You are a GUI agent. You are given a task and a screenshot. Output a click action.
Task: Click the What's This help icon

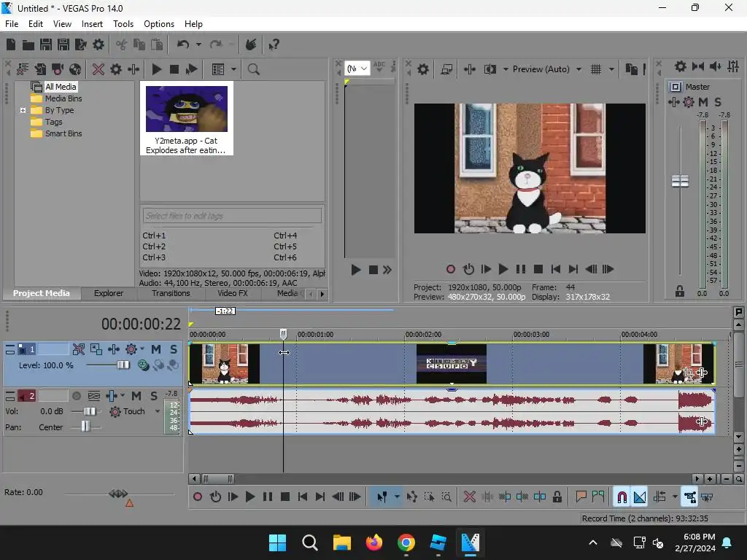[x=274, y=44]
